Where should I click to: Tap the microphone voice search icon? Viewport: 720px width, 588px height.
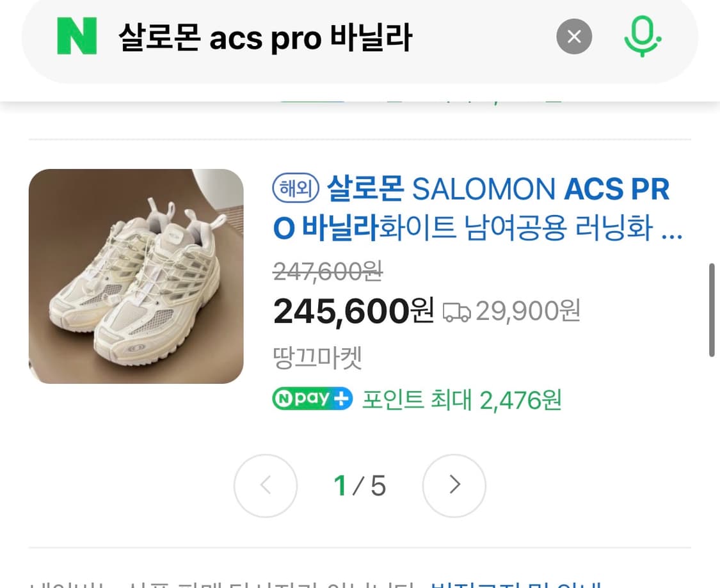pos(642,36)
